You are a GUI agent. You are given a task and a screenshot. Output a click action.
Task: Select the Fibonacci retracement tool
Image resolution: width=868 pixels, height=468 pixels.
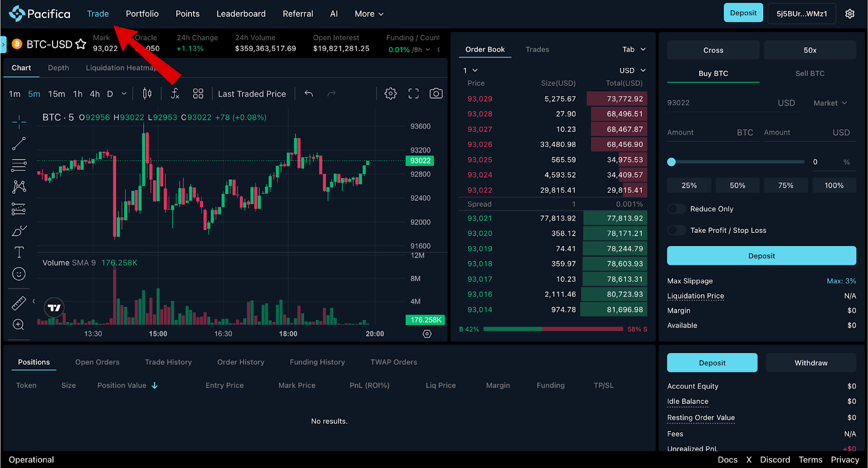19,165
